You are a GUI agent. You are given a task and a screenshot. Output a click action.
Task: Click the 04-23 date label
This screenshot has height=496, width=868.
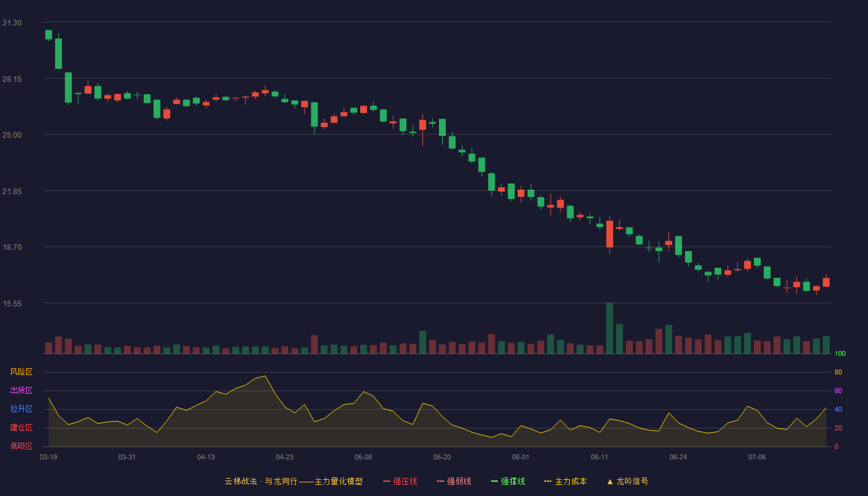coord(285,457)
